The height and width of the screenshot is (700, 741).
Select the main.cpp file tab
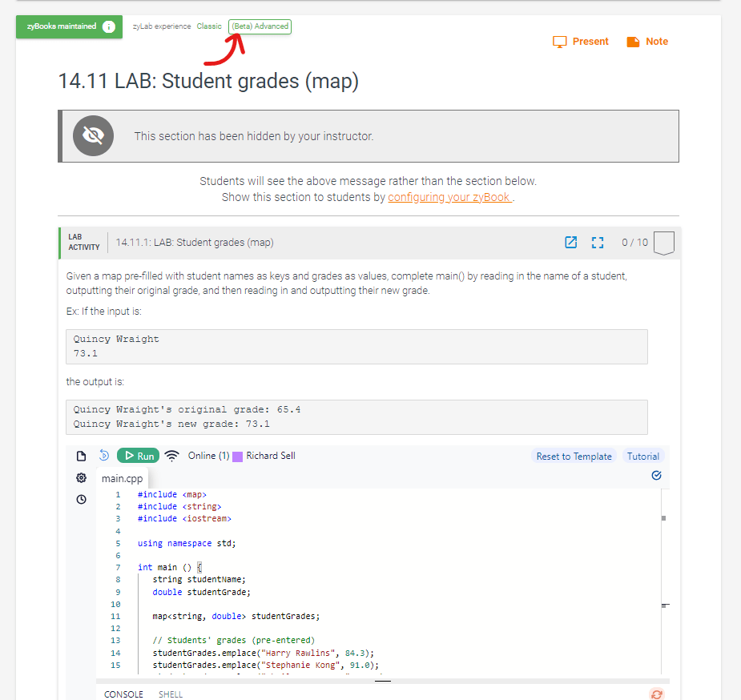point(122,478)
